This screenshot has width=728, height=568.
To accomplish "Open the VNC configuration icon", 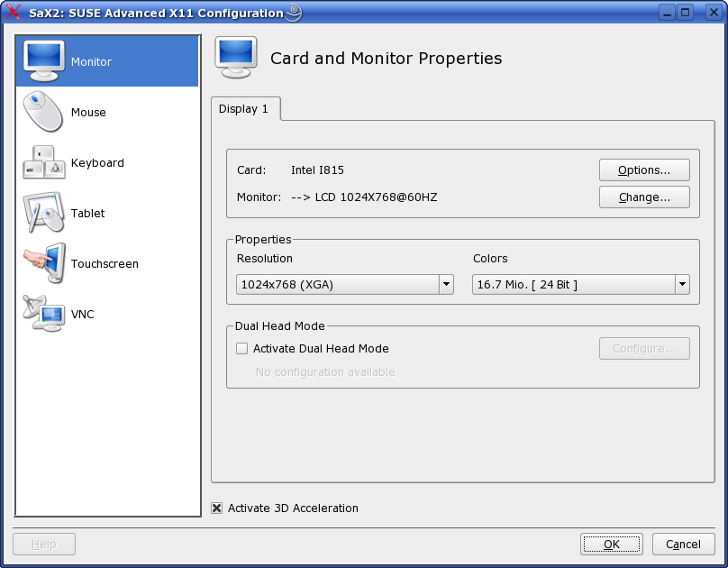I will (43, 314).
